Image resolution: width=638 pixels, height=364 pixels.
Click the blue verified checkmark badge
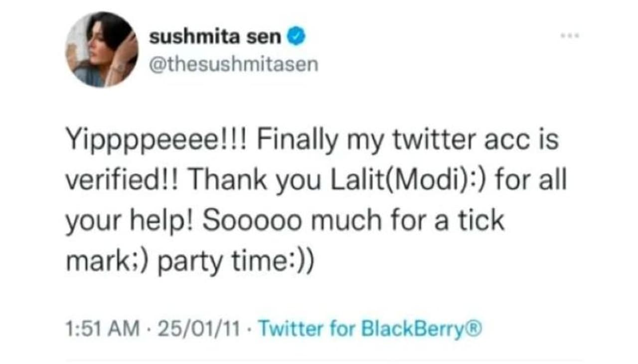tap(297, 38)
